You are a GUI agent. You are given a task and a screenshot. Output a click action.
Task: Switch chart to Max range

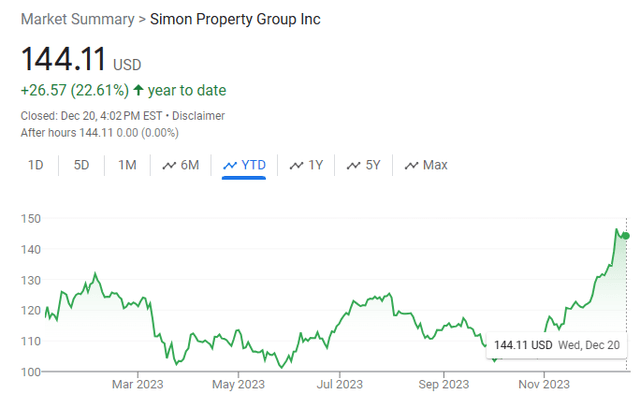435,165
